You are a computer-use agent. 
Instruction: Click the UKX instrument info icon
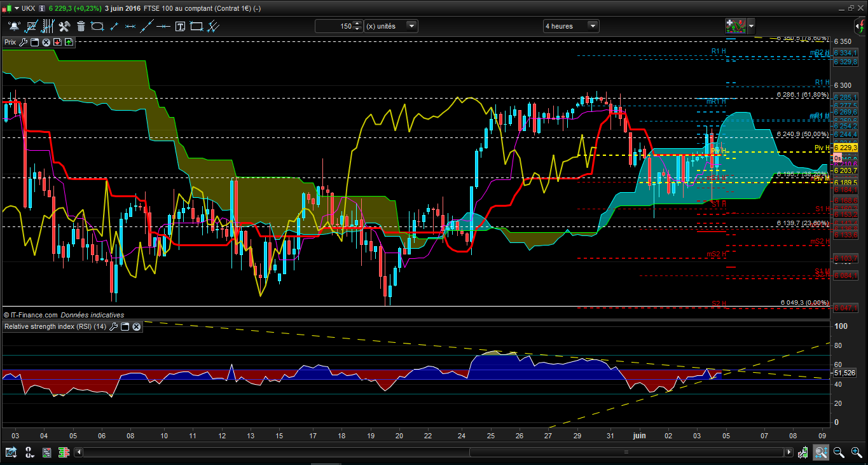41,8
